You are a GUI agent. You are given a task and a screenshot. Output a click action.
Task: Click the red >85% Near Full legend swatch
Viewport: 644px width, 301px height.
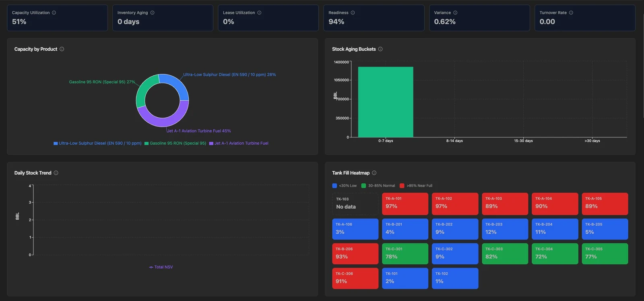[x=402, y=186]
